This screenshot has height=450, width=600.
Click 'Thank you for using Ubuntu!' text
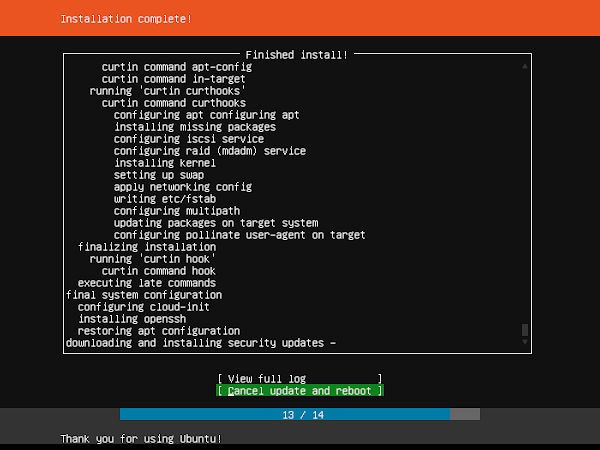[141, 439]
